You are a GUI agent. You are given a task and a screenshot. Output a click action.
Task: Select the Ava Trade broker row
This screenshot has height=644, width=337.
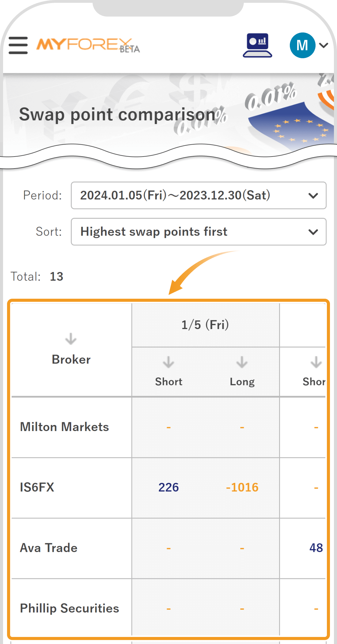(168, 548)
